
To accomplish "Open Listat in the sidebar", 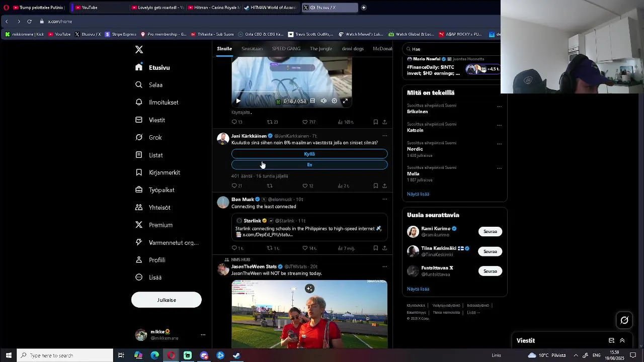I will [149, 155].
